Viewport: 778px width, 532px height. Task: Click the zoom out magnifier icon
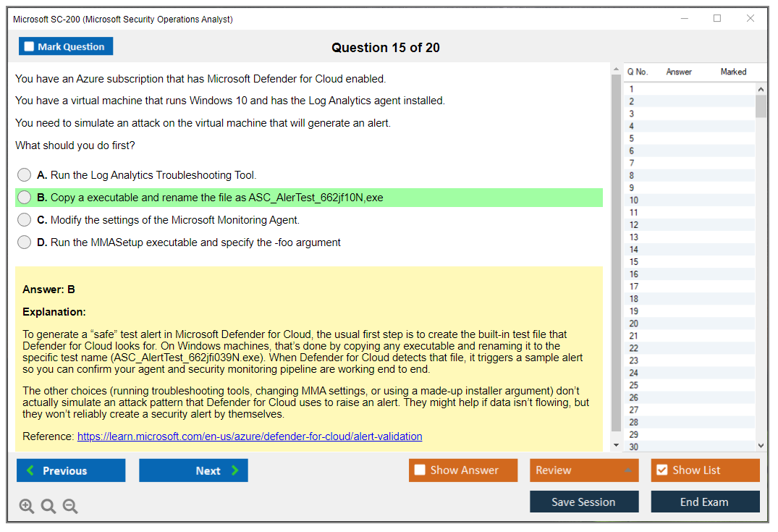click(x=70, y=507)
